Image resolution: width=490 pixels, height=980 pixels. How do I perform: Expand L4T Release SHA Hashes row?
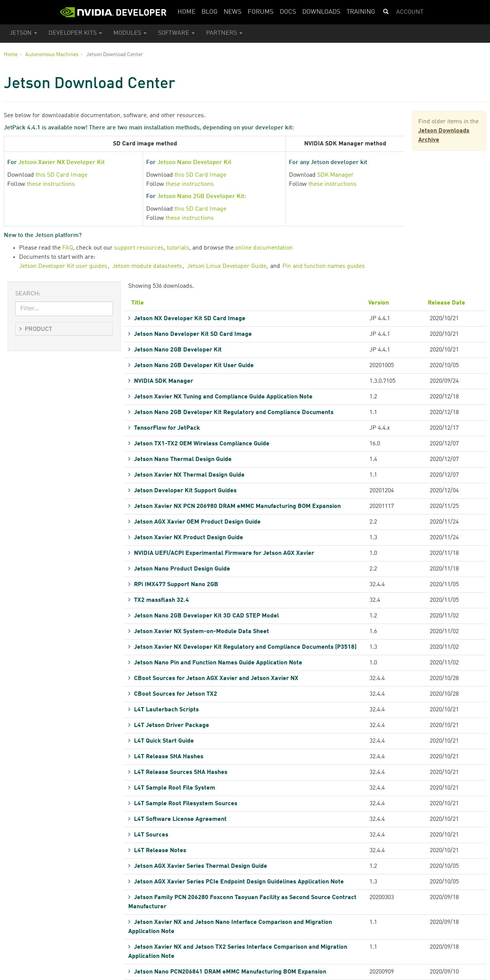tap(168, 756)
